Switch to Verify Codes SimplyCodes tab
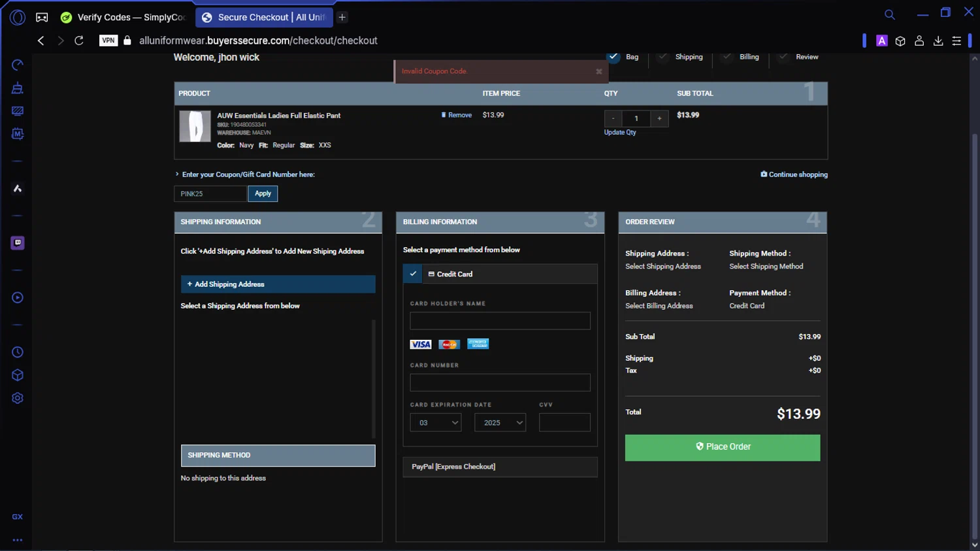 (124, 18)
